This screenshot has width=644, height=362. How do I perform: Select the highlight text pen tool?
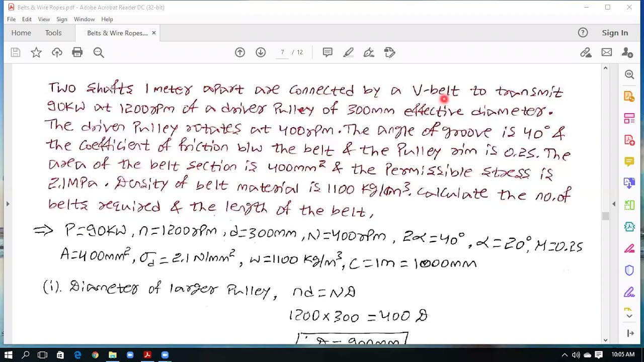pos(348,52)
